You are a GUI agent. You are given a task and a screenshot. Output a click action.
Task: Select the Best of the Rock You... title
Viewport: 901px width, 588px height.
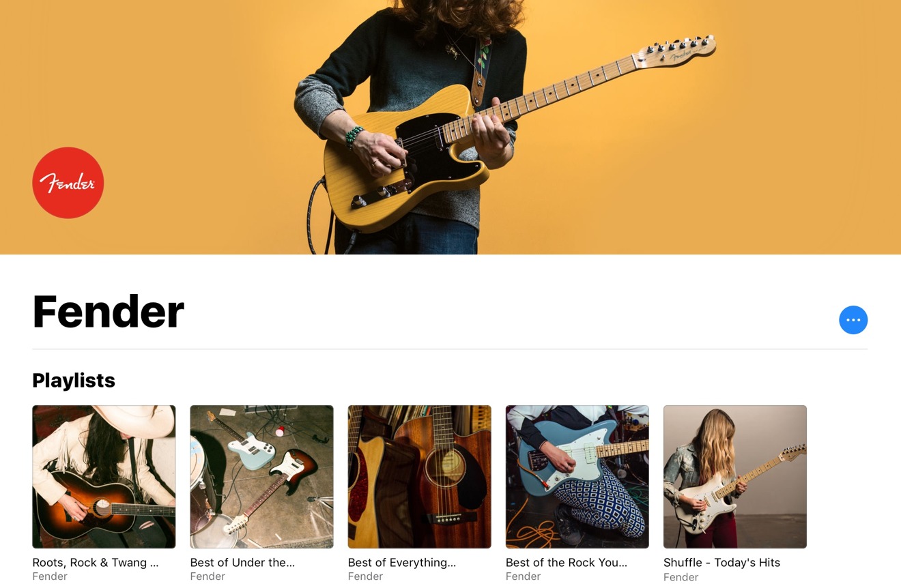(x=567, y=563)
